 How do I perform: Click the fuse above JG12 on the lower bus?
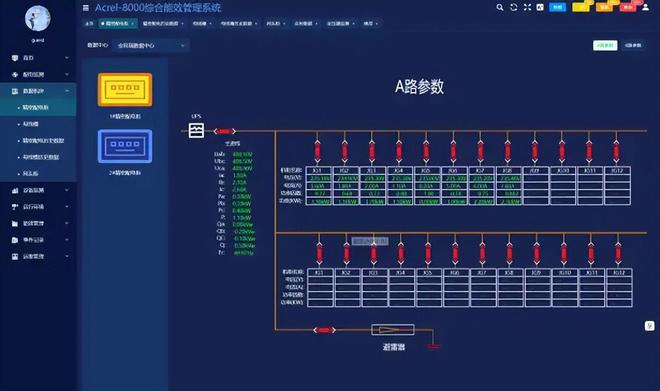618,253
